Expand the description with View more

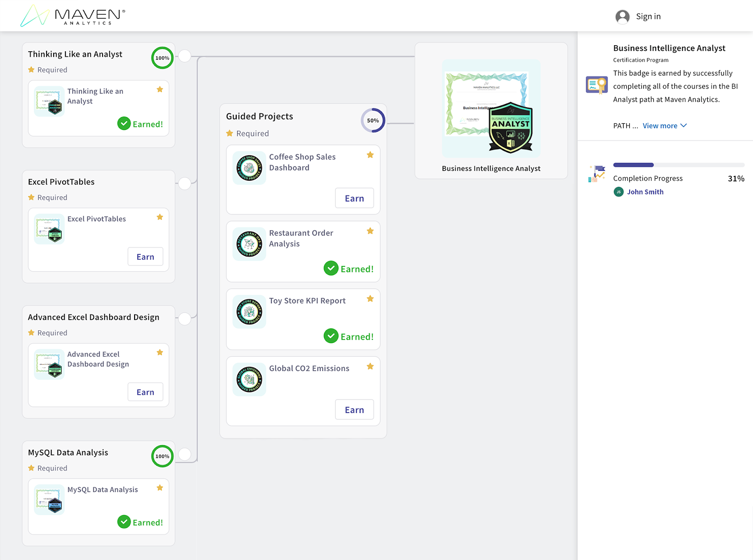[665, 126]
